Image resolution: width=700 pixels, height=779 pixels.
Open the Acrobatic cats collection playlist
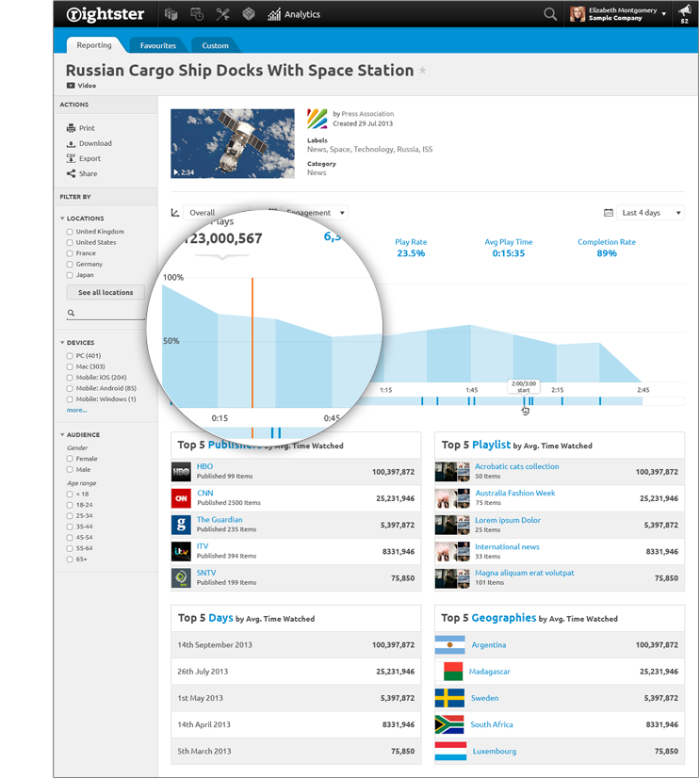coord(516,466)
